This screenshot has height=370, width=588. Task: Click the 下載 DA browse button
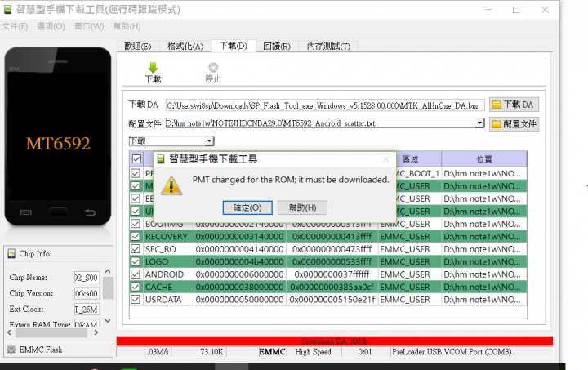click(x=514, y=105)
